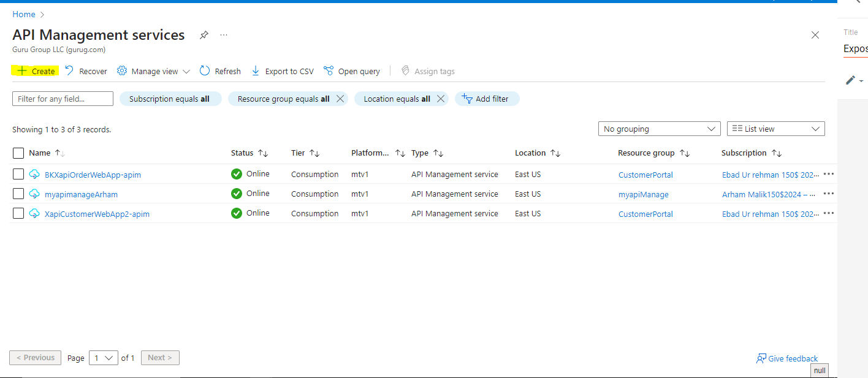Sort by the Resource group column
The width and height of the screenshot is (868, 378).
coord(653,153)
